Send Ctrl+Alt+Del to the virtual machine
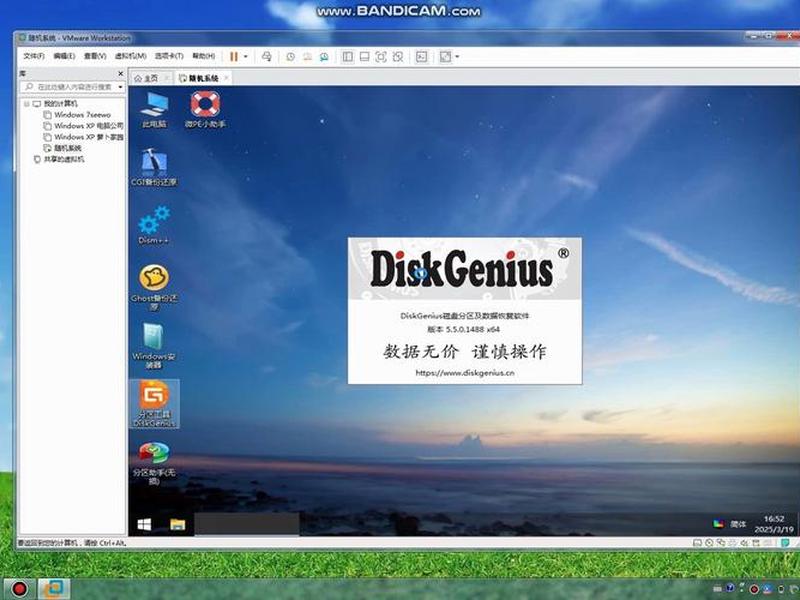Screen dimensions: 800x600 pyautogui.click(x=266, y=57)
